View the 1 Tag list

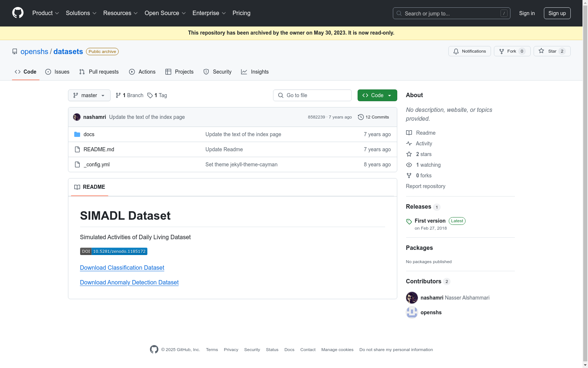(x=157, y=95)
